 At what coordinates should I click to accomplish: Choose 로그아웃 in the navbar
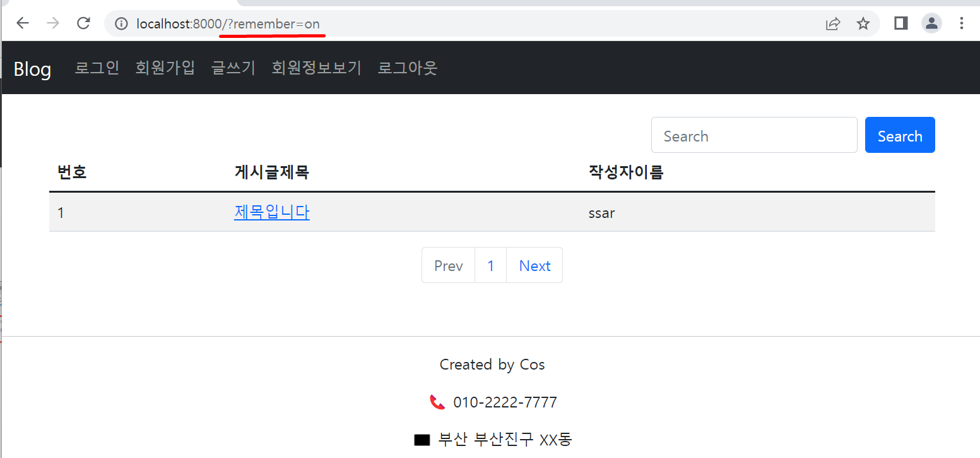408,68
